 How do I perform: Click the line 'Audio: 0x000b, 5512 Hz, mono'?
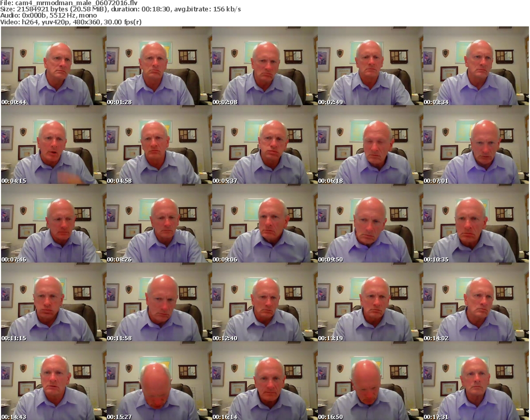pos(48,16)
